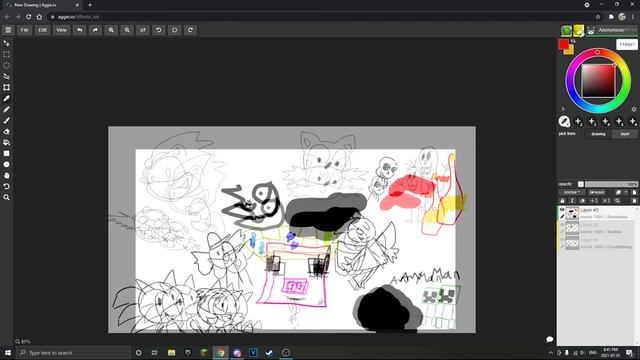Select the paint bucket fill tool
This screenshot has height=360, width=640.
[7, 142]
